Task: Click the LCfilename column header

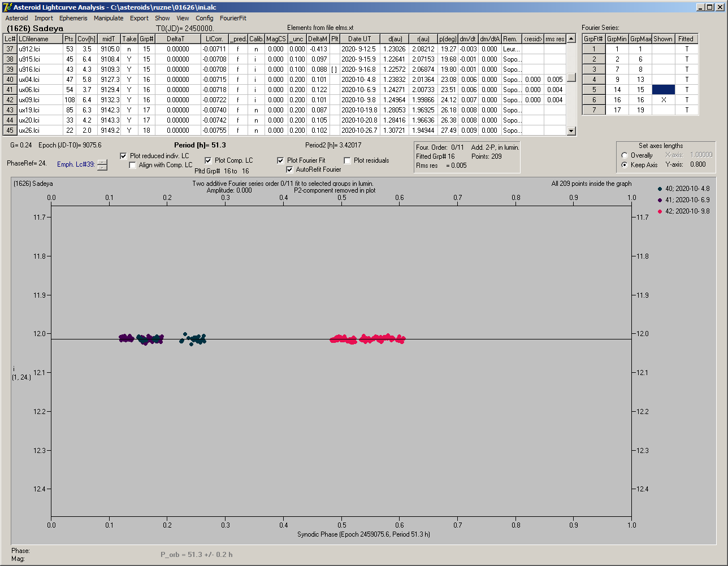Action: tap(40, 39)
